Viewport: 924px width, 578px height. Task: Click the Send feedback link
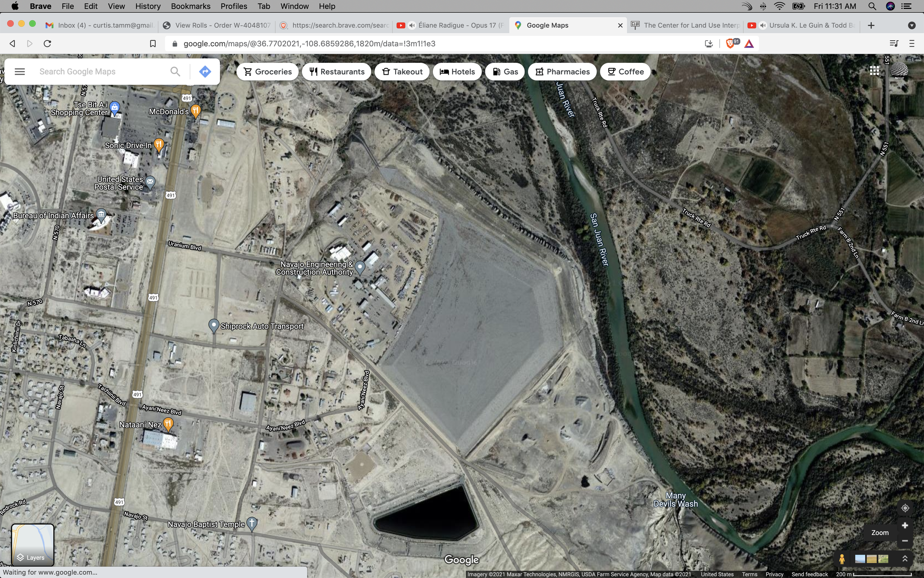809,574
